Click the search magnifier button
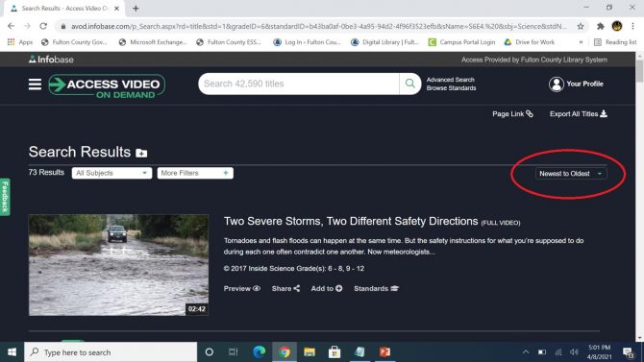This screenshot has height=362, width=644. [x=409, y=84]
